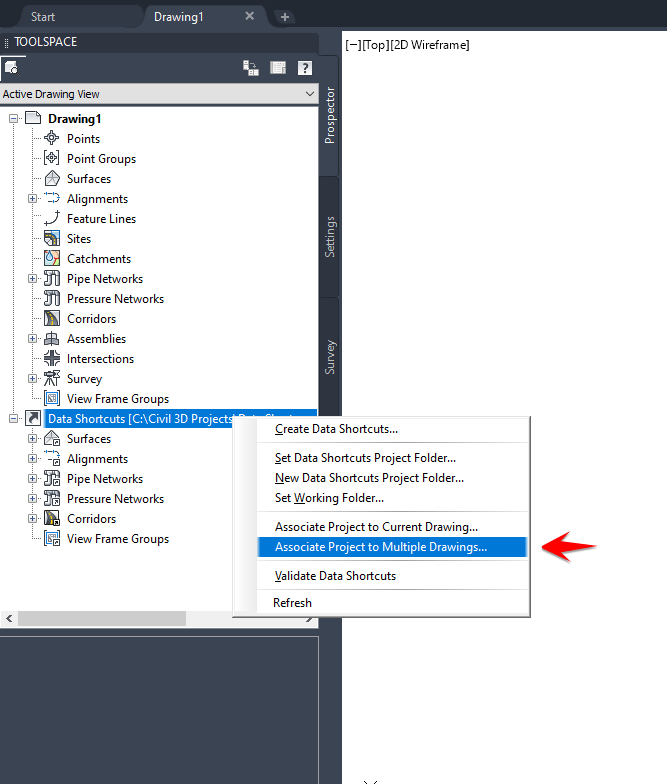The image size is (667, 784).
Task: Click the Pipe Networks icon under Drawing1
Action: coord(52,278)
